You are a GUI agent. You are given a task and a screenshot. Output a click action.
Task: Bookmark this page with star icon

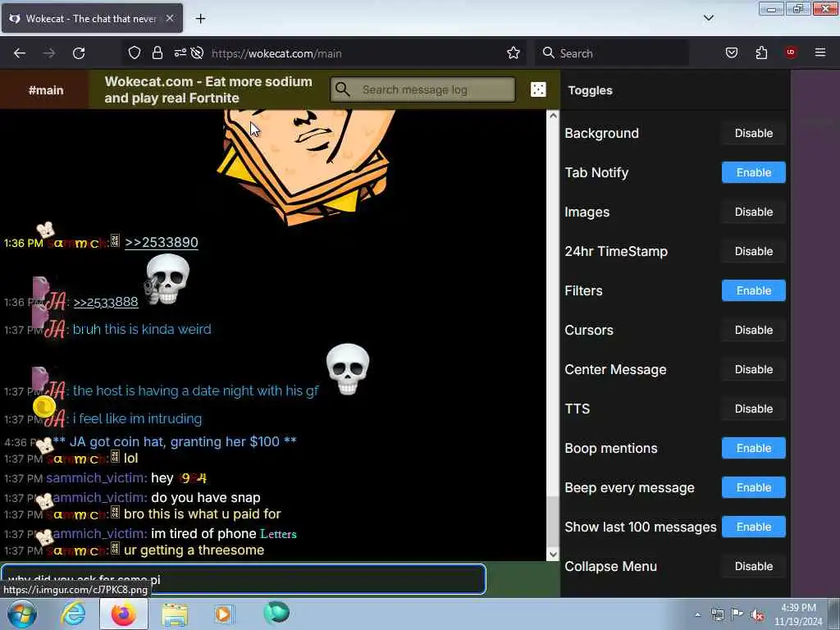[x=514, y=52]
